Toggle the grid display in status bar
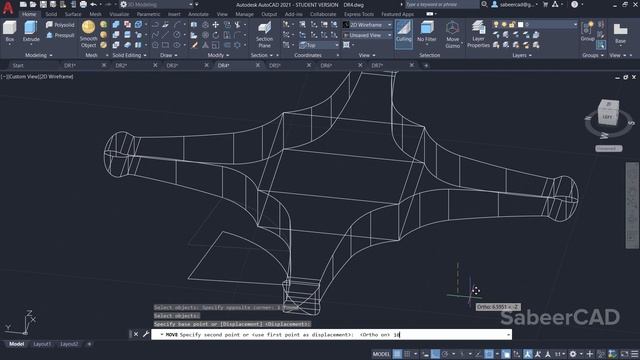This screenshot has height=360, width=640. 397,354
